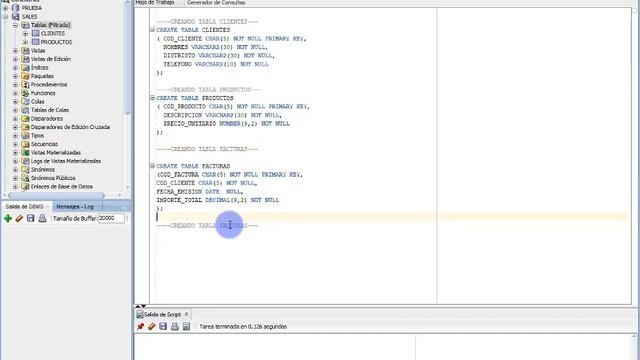Click the Funciones folder icon
This screenshot has width=640, height=360.
[x=25, y=93]
